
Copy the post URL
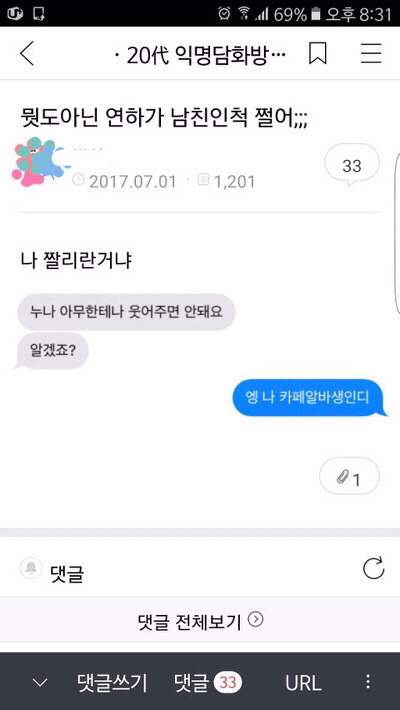[304, 682]
